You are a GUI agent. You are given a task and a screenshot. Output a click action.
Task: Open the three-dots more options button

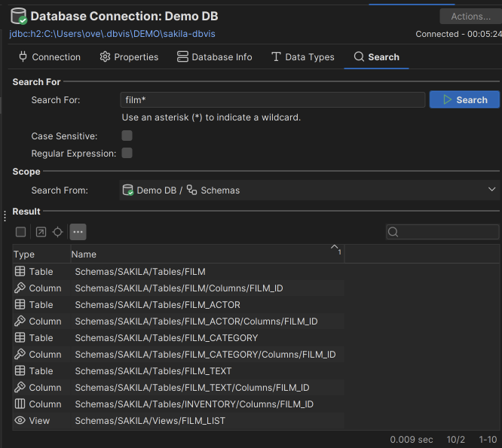(x=78, y=232)
